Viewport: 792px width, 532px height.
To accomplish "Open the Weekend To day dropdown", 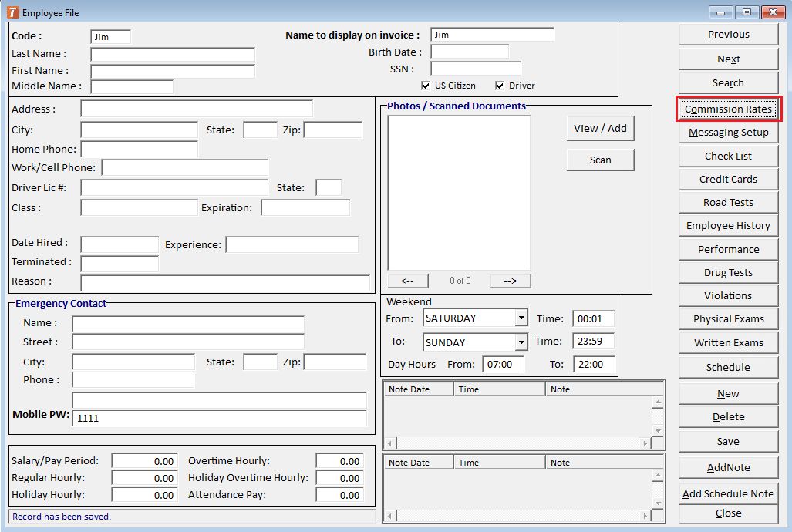I will tap(521, 342).
